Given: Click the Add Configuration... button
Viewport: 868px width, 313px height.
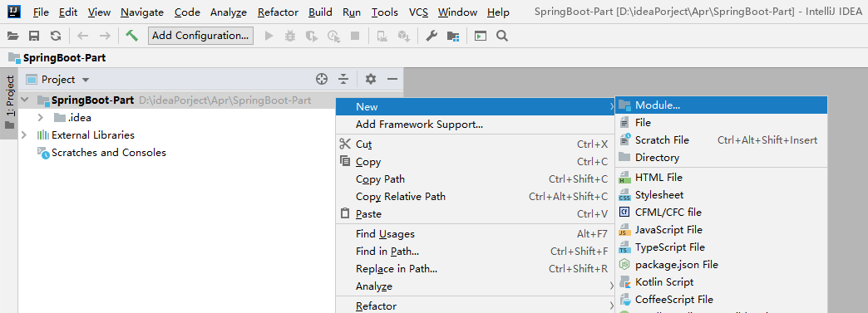Looking at the screenshot, I should click(x=200, y=36).
